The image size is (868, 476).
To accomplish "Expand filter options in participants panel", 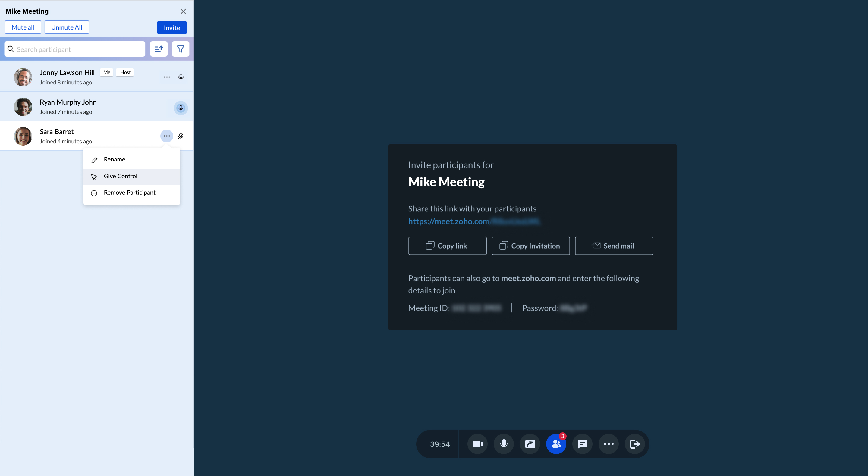I will (x=181, y=49).
